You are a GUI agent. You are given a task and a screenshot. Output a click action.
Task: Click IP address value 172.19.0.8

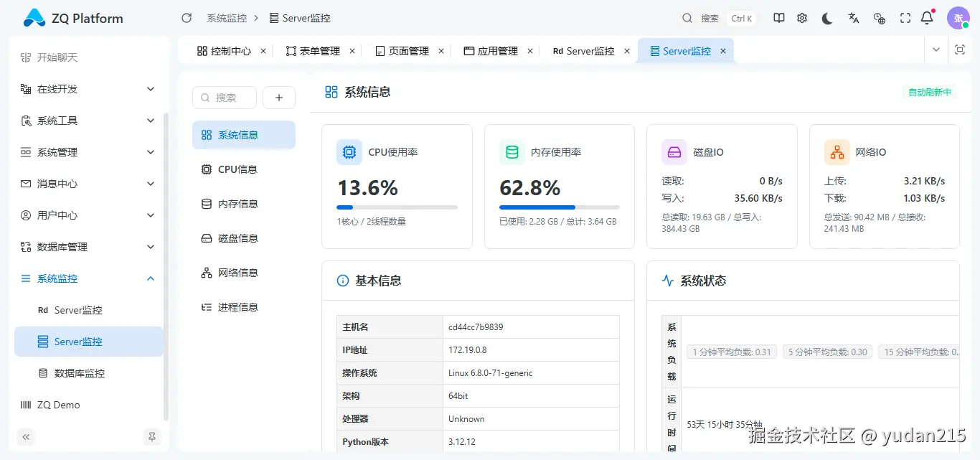(467, 349)
